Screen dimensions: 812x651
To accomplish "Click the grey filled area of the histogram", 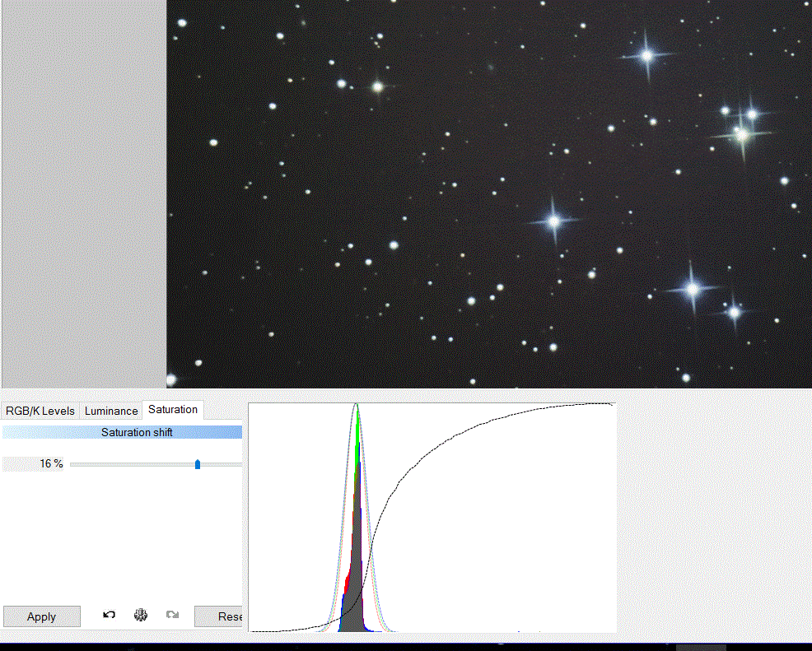I will (356, 601).
